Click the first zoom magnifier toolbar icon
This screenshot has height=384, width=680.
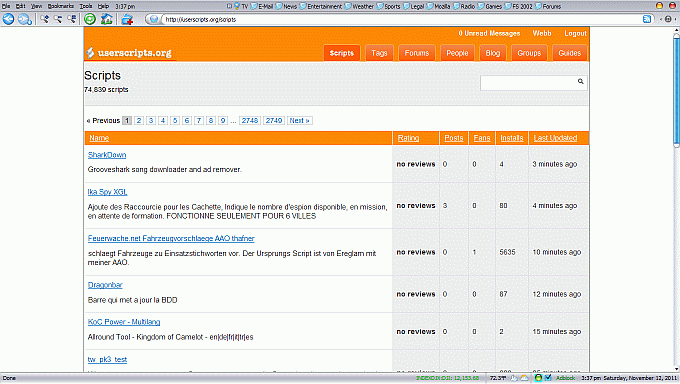click(44, 19)
